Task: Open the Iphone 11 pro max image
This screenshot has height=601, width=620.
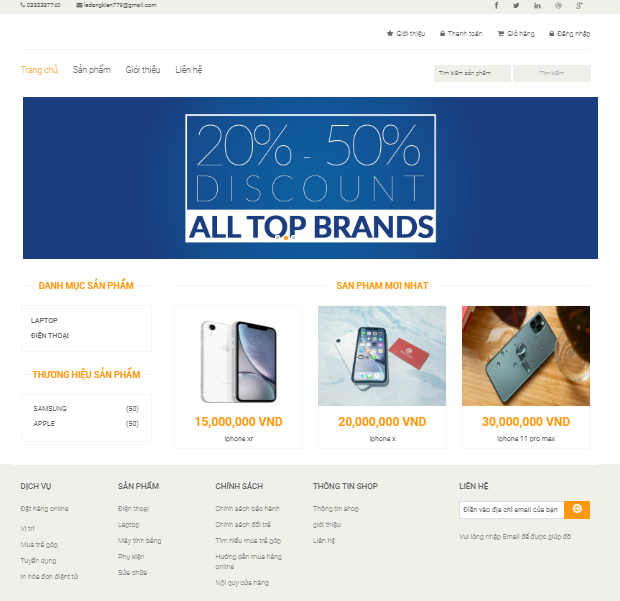Action: [x=526, y=356]
